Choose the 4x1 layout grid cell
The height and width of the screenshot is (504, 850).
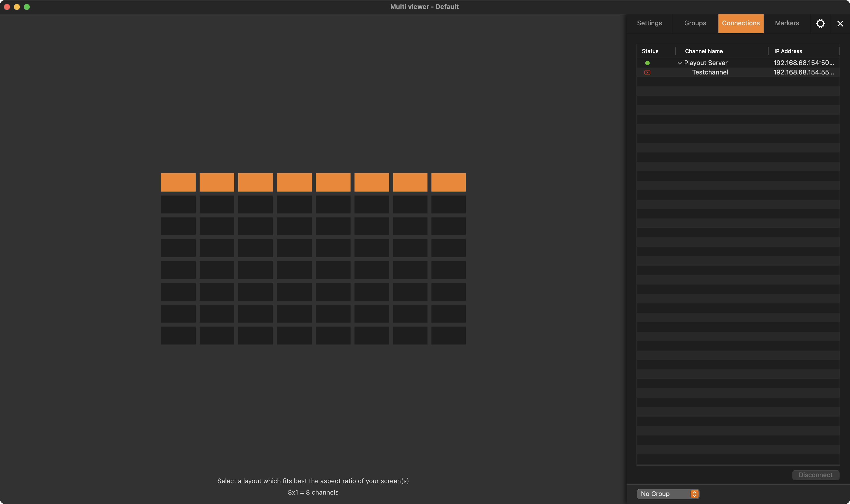point(294,182)
